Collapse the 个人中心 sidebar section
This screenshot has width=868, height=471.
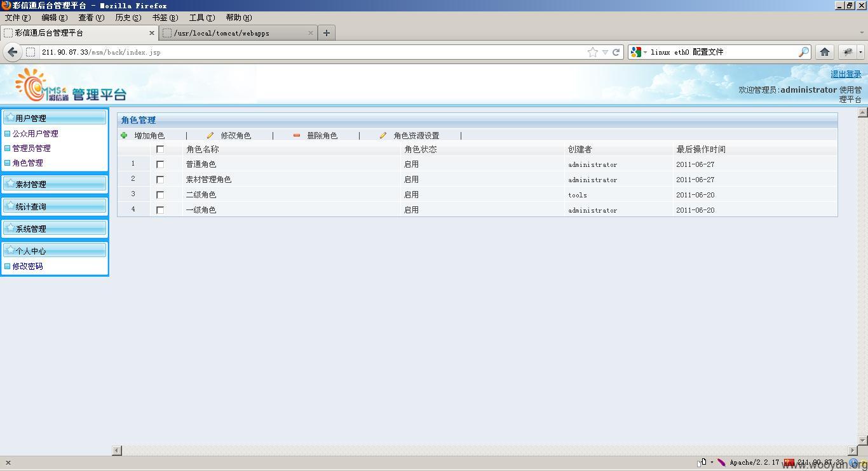tap(55, 251)
